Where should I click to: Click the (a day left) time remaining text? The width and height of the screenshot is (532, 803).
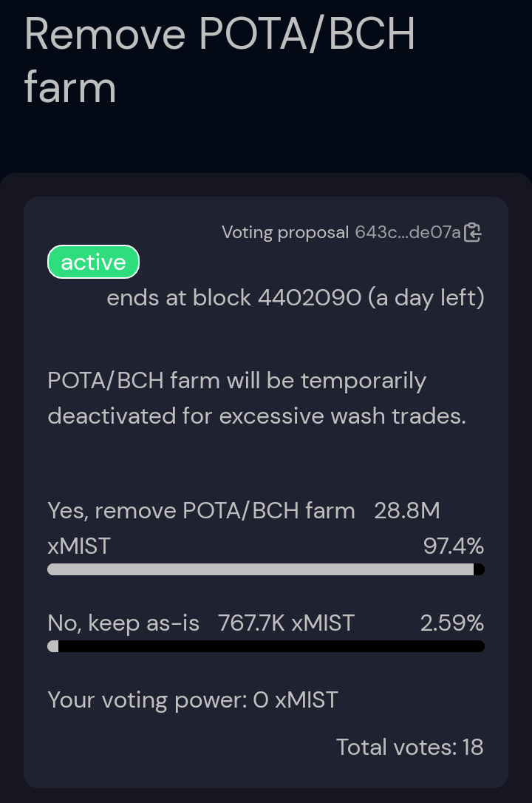tap(426, 298)
